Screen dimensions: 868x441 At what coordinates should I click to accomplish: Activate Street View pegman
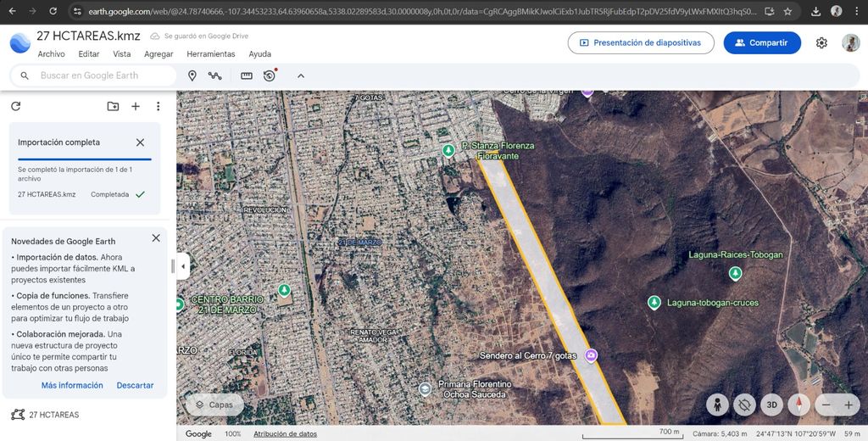coord(717,405)
